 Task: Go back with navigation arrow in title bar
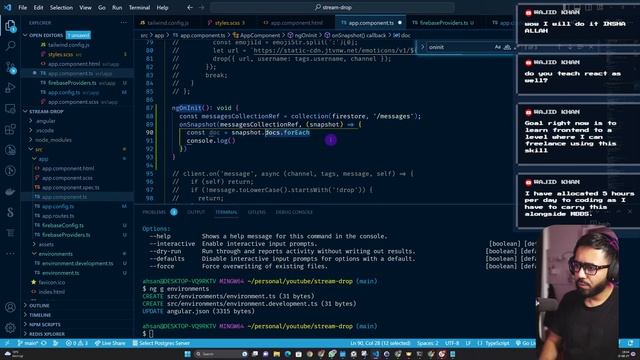click(x=190, y=7)
